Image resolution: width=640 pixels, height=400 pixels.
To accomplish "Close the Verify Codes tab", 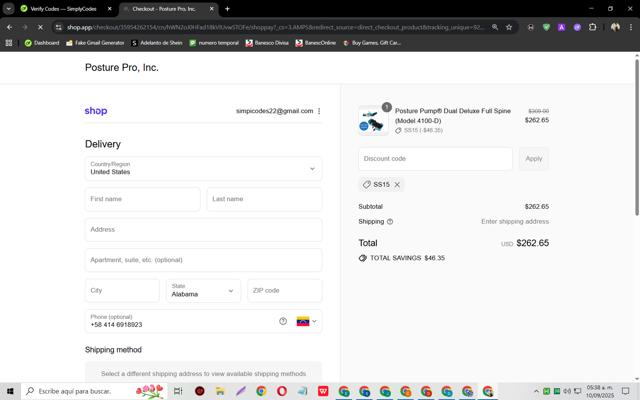I will point(109,9).
